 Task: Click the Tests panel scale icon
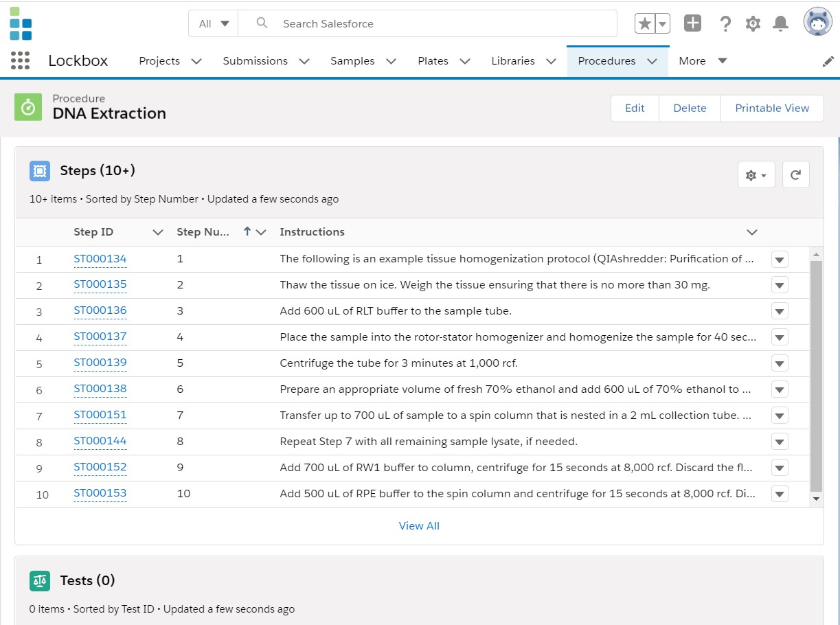(x=39, y=580)
